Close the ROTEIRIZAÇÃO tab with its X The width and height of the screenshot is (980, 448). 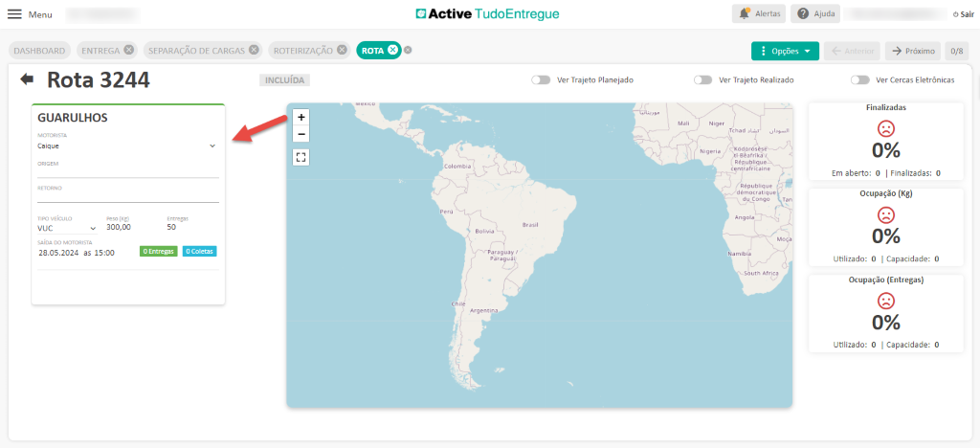pyautogui.click(x=342, y=51)
